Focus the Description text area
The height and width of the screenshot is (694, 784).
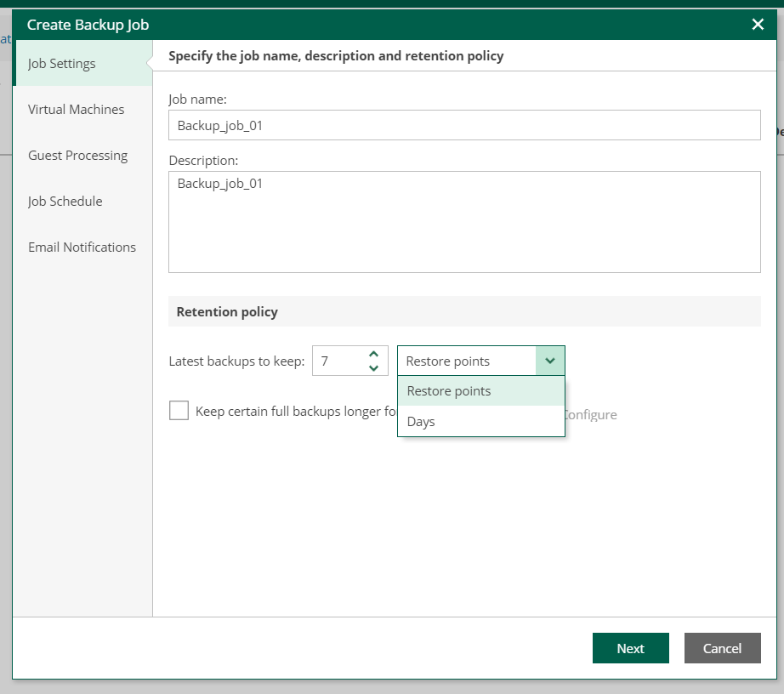[464, 222]
